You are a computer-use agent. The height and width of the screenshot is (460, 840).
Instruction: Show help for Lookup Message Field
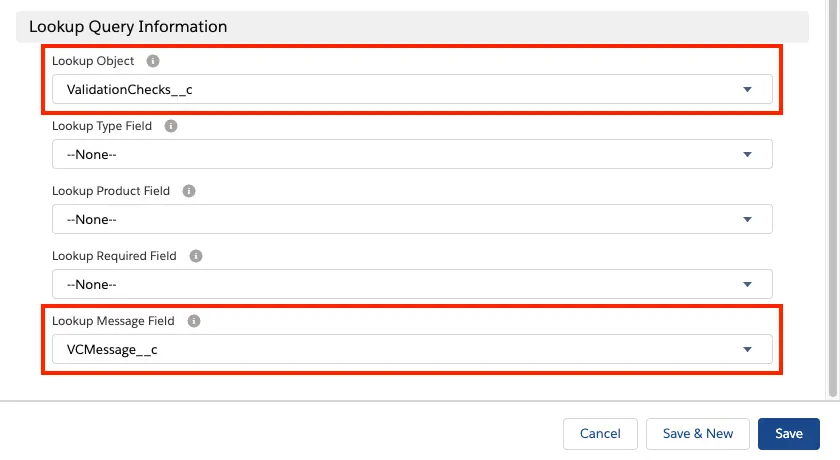point(194,321)
